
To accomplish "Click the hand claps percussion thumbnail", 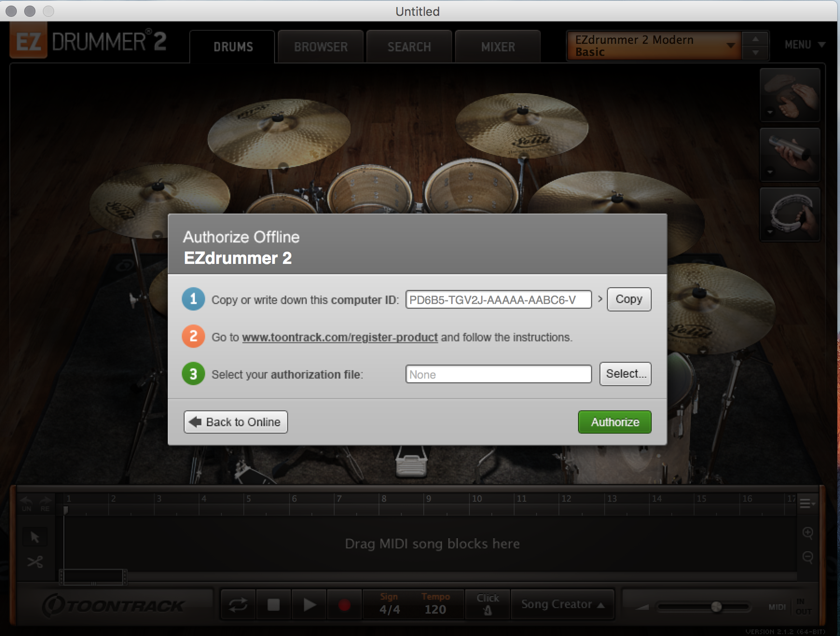I will pos(790,95).
